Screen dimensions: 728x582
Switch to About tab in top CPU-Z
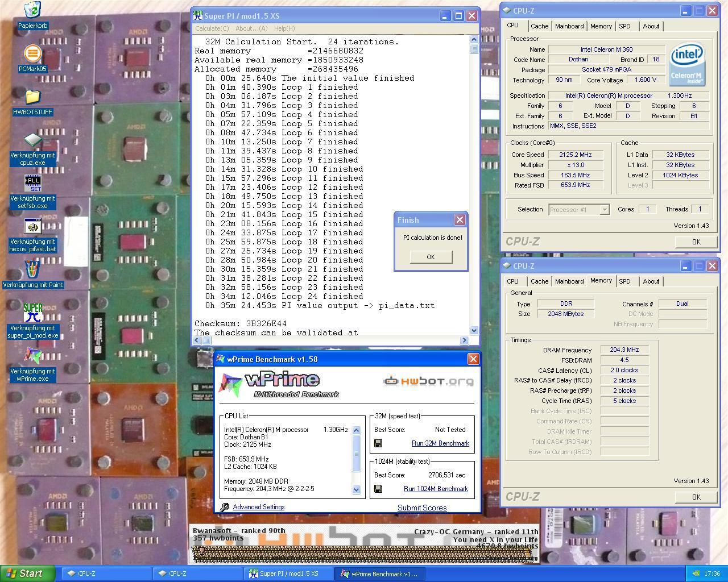tap(651, 26)
